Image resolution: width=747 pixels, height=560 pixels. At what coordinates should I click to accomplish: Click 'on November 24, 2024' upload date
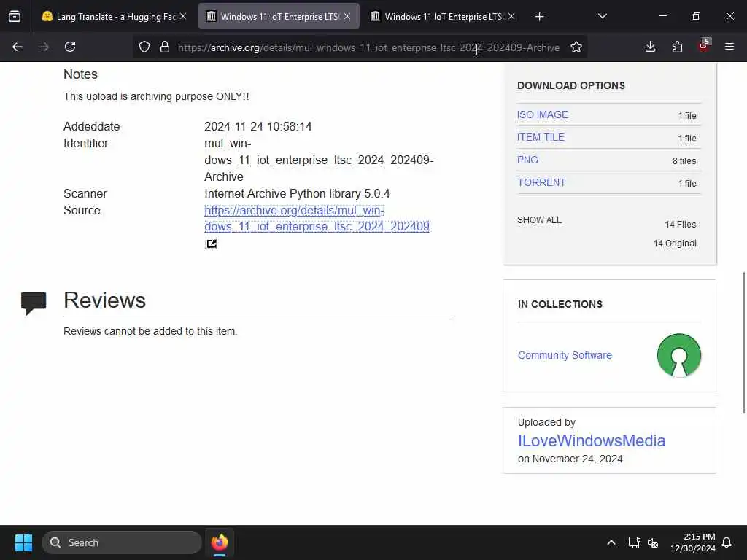coord(570,459)
